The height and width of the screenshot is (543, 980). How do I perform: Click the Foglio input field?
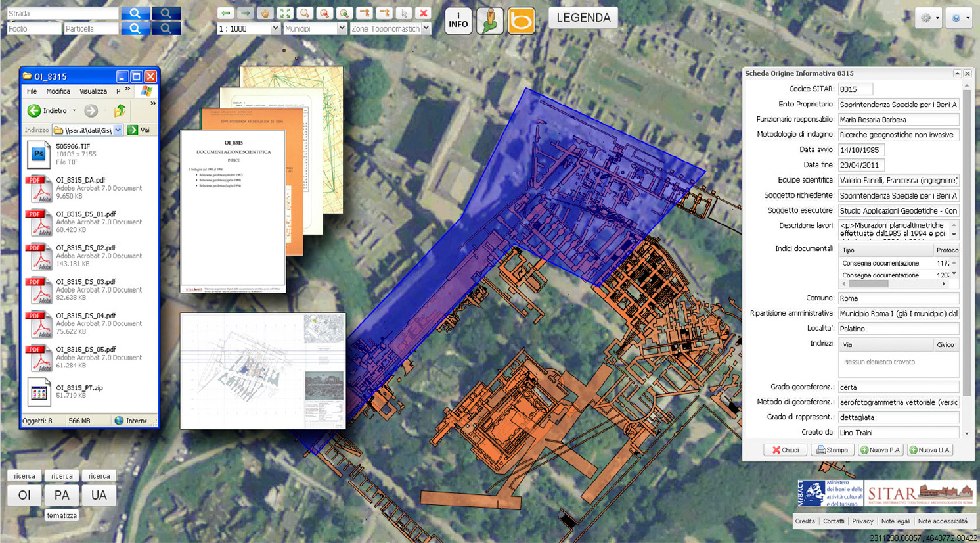34,28
